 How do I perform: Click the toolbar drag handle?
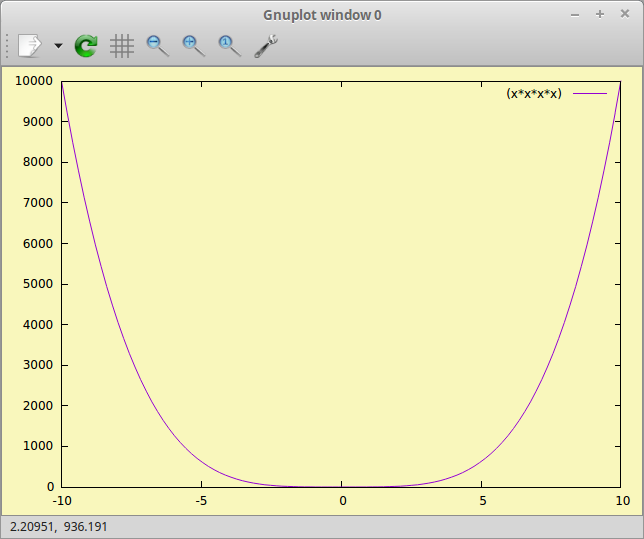8,45
